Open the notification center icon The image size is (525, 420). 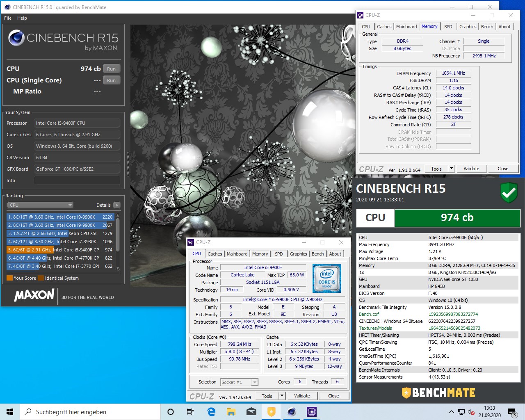[x=512, y=412]
